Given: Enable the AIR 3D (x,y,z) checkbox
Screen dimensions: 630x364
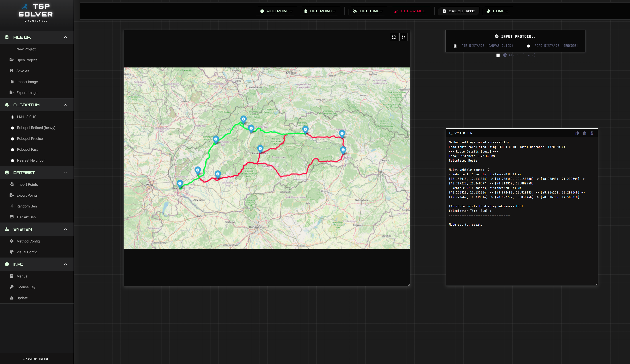Looking at the screenshot, I should click(498, 55).
